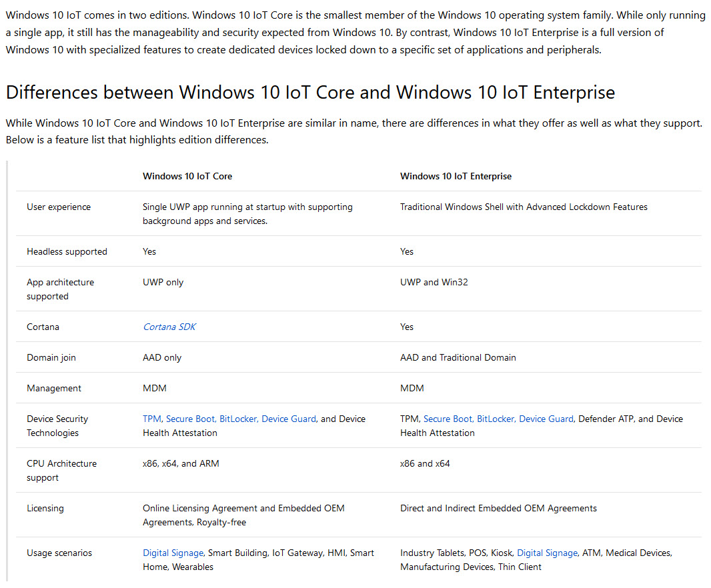Screen dimensions: 711x588
Task: Click the CPU Architecture support row label
Action: (61, 471)
